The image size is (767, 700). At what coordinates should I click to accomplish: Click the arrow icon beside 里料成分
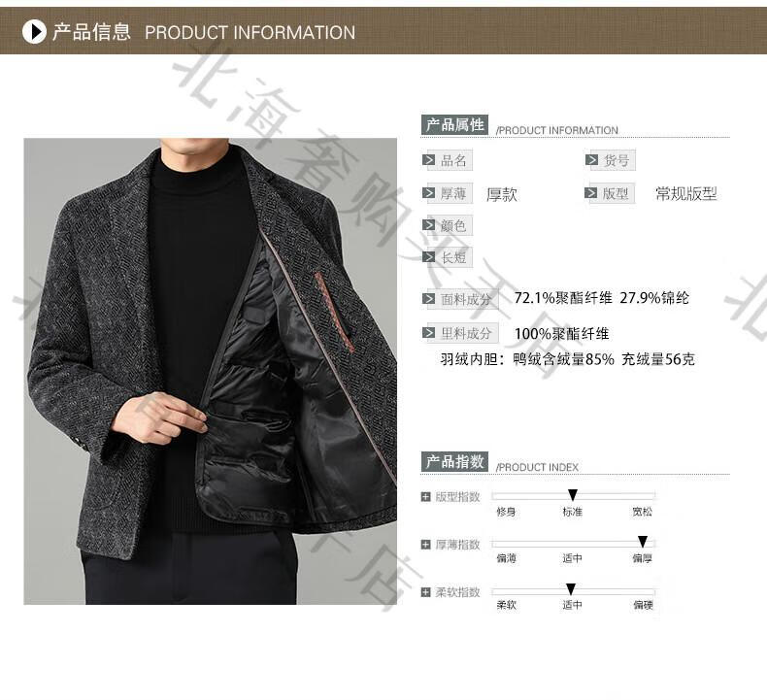click(428, 333)
